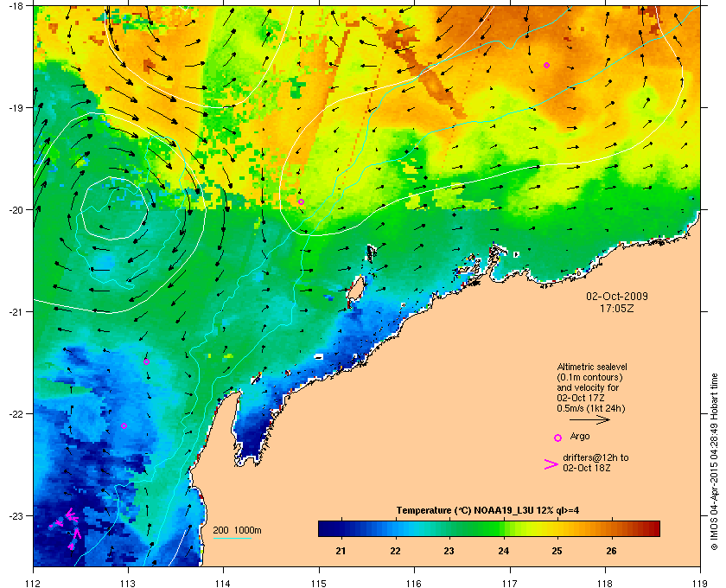Click the '115' longitude axis label
Viewport: 726px width, 588px height.
[x=319, y=583]
